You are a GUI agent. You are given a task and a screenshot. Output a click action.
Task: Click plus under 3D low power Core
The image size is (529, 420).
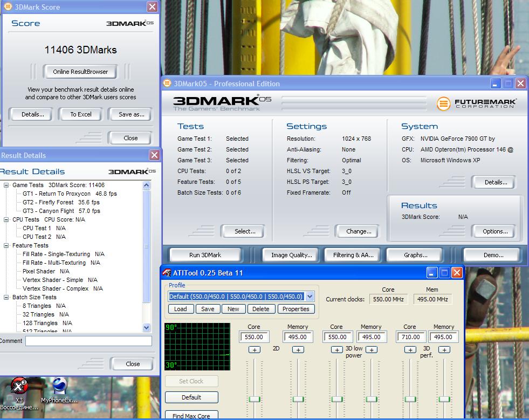point(336,350)
